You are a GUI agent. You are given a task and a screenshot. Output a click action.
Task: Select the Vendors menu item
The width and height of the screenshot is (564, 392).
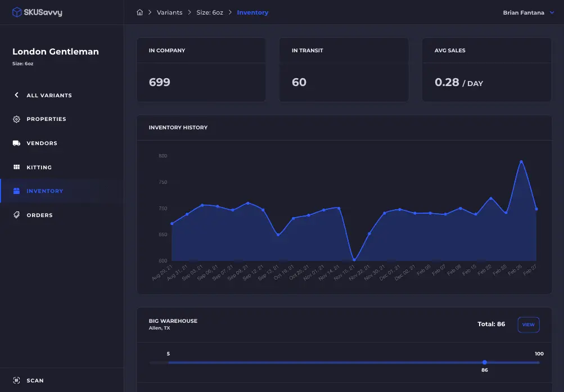42,143
